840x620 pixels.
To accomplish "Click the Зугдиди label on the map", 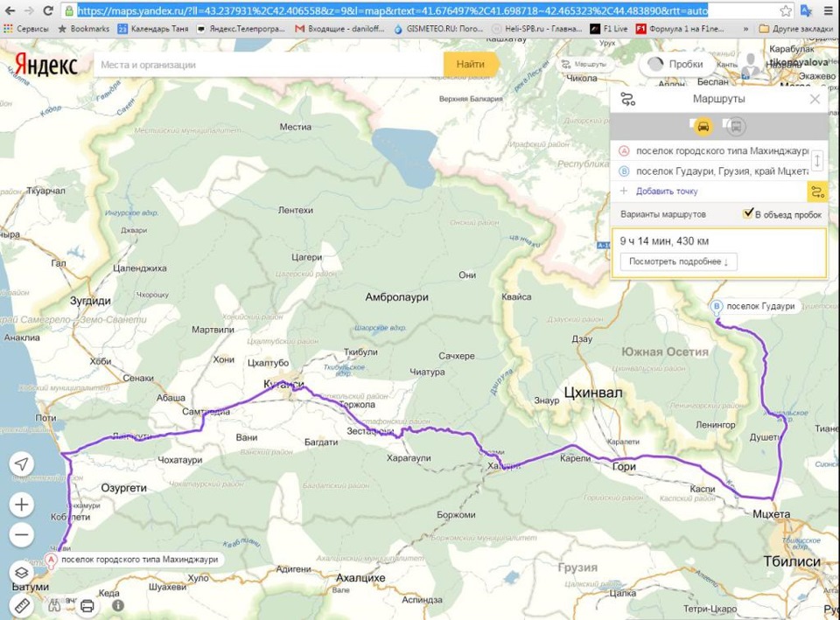I will (x=90, y=300).
